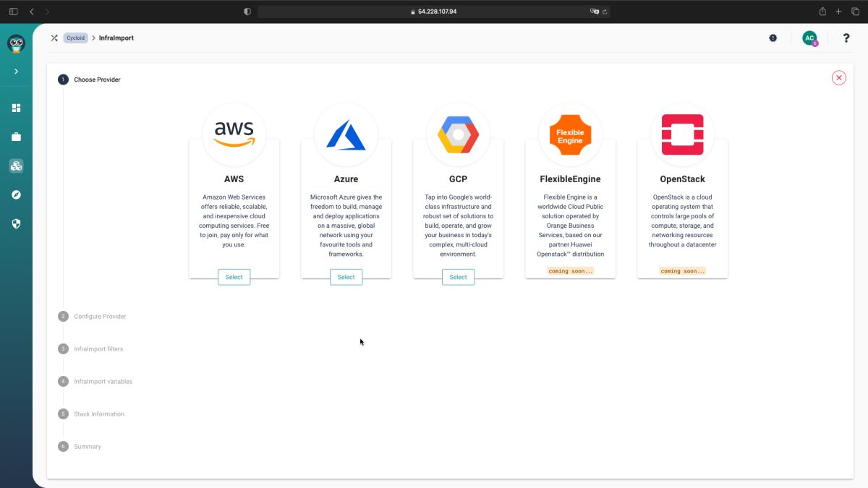Click the OpenStack card title
The height and width of the screenshot is (488, 868).
[x=682, y=179]
